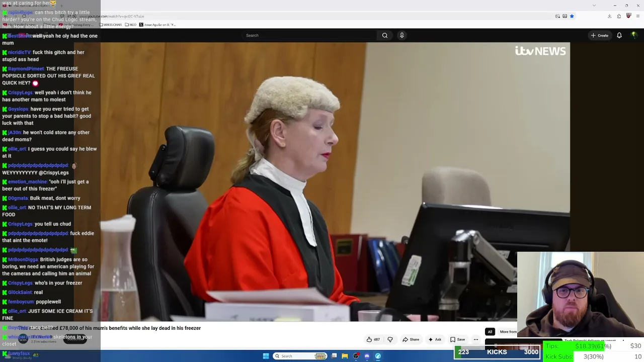Viewport: 644px width, 362px height.
Task: Click the browser extensions icon
Action: (x=619, y=16)
